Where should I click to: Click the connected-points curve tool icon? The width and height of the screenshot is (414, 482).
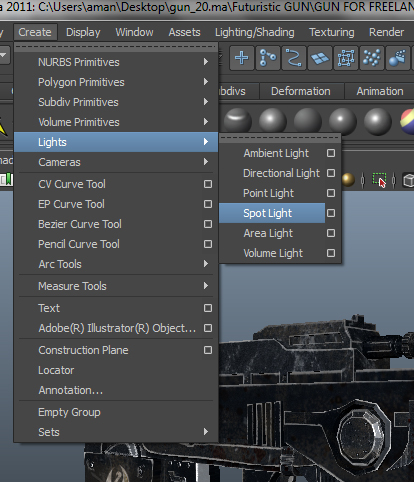point(268,58)
